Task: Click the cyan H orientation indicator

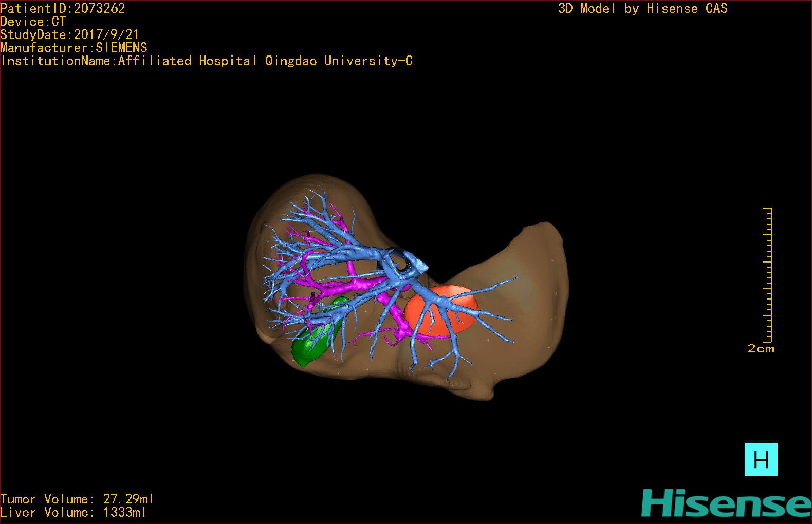Action: point(761,459)
